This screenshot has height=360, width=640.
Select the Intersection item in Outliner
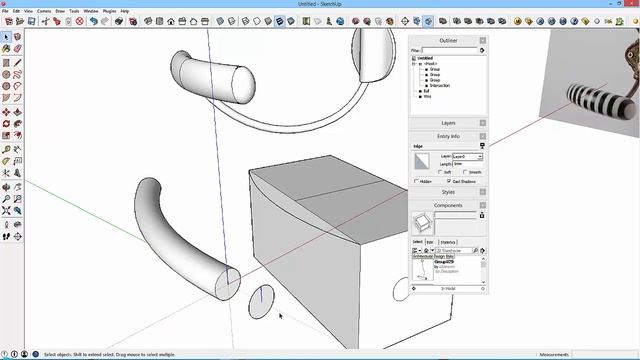click(x=440, y=86)
